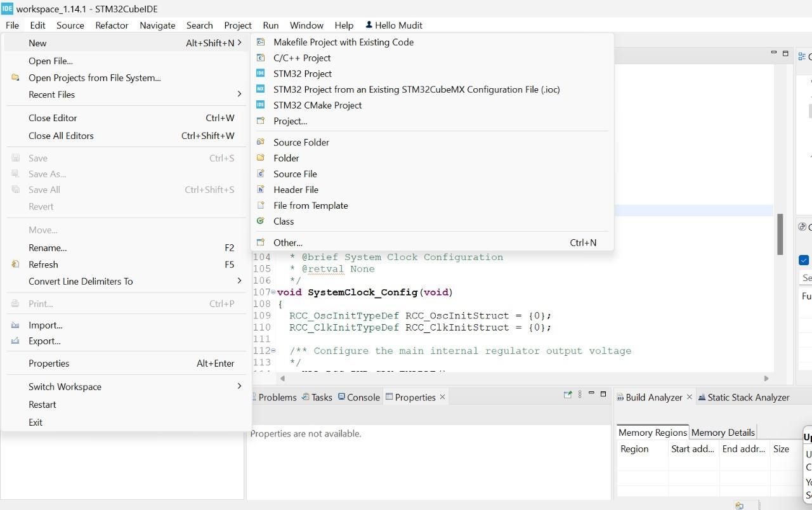Select the Source Folder icon
The height and width of the screenshot is (510, 812).
260,142
